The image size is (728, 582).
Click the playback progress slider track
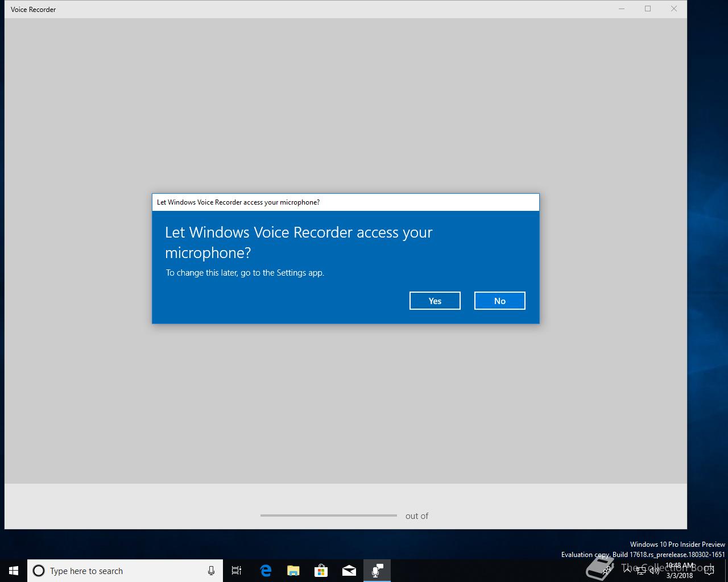(329, 516)
